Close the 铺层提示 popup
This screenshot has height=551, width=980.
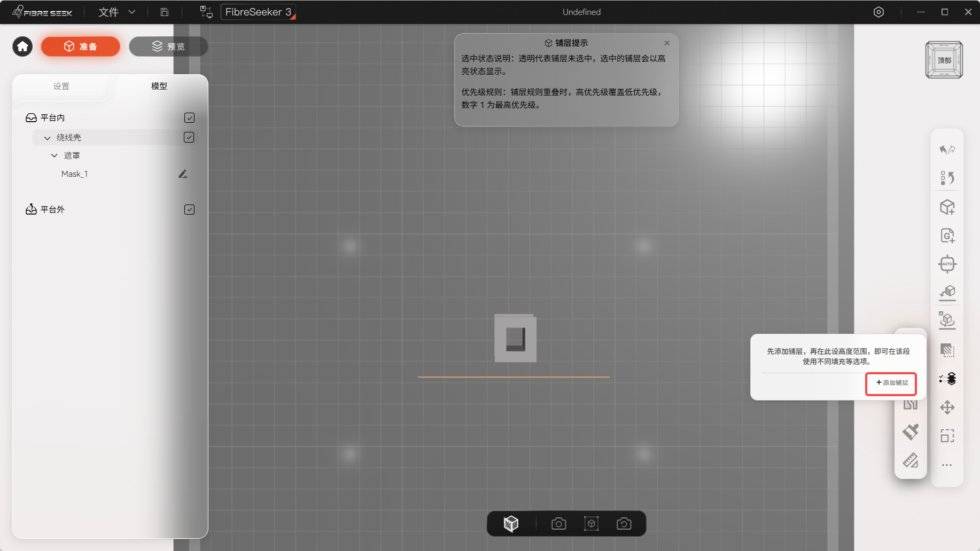[667, 43]
